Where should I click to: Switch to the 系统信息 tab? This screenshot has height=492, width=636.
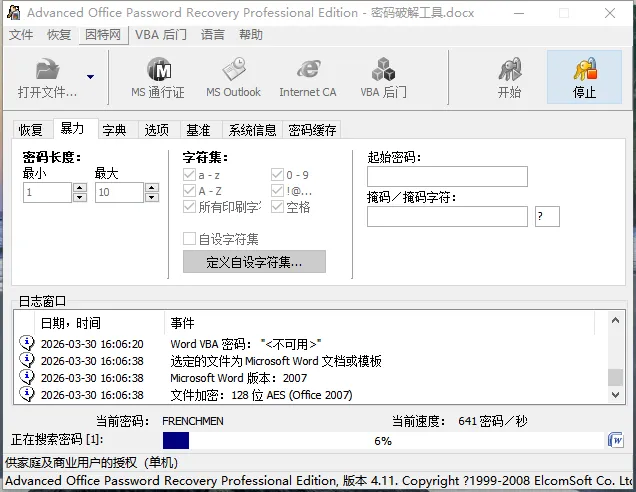tap(252, 130)
